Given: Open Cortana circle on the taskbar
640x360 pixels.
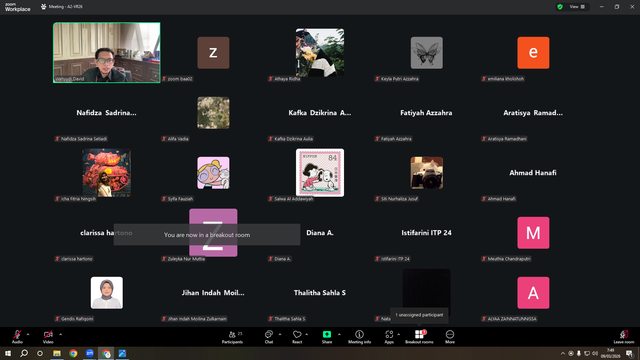Looking at the screenshot, I should click(x=40, y=353).
